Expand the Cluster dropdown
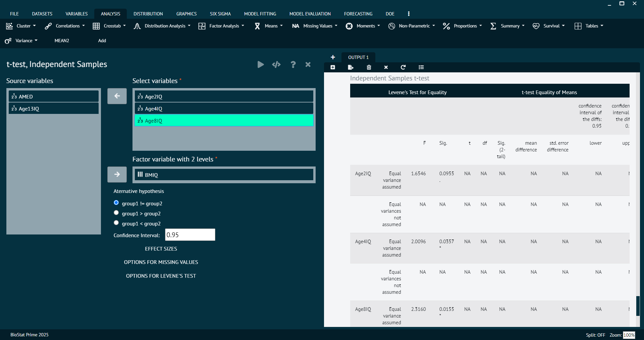The height and width of the screenshot is (340, 644). [34, 26]
